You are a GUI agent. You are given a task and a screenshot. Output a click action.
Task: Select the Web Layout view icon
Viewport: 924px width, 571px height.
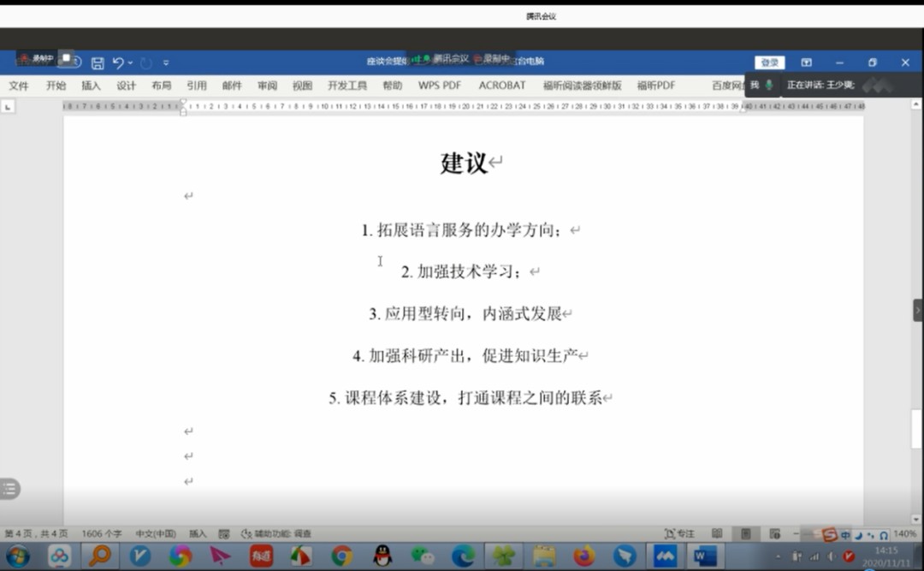pyautogui.click(x=774, y=533)
